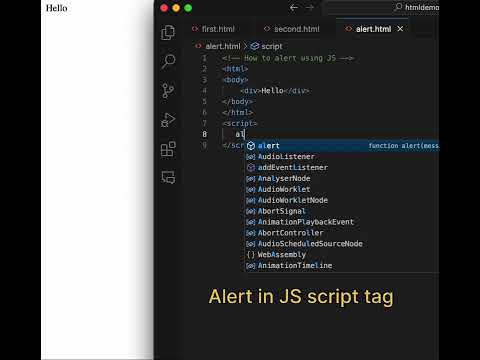Open the Run and Debug view icon

pos(168,120)
